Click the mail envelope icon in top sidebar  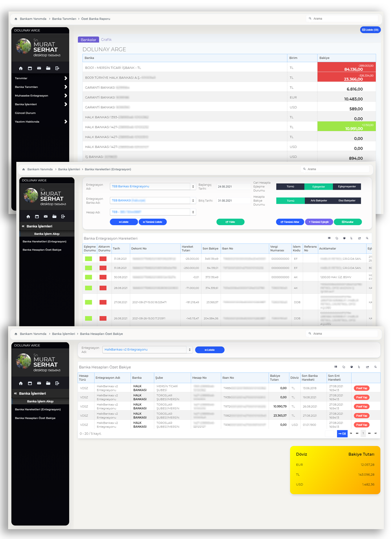point(39,68)
